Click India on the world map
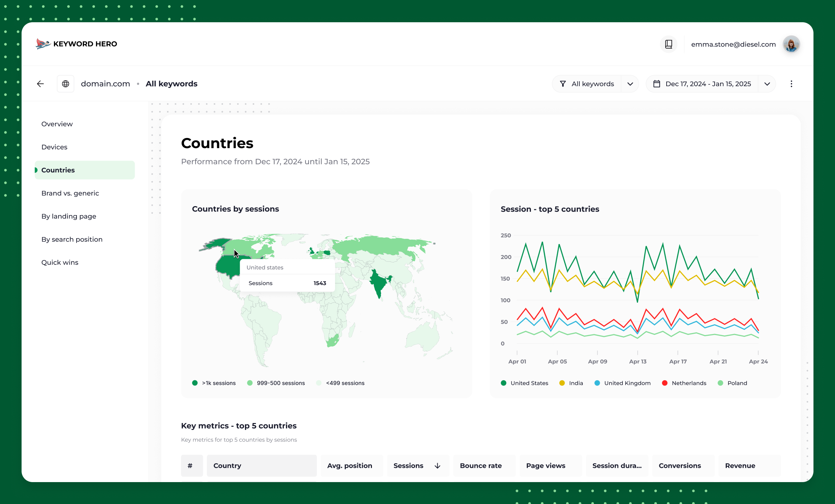This screenshot has width=835, height=504. coord(379,283)
